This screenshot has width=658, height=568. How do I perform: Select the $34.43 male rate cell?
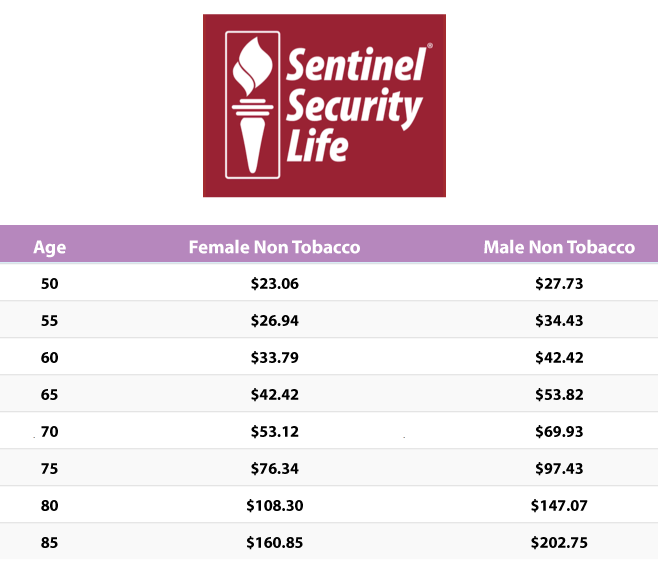[x=559, y=320]
